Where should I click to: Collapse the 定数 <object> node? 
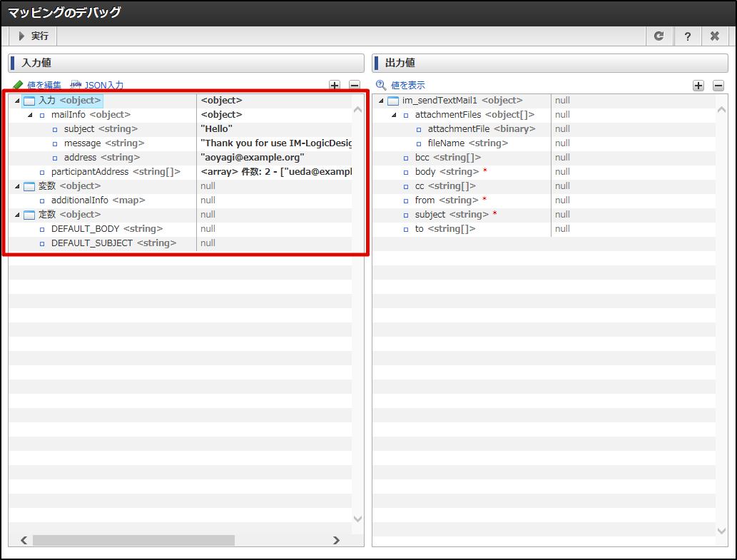[x=17, y=215]
